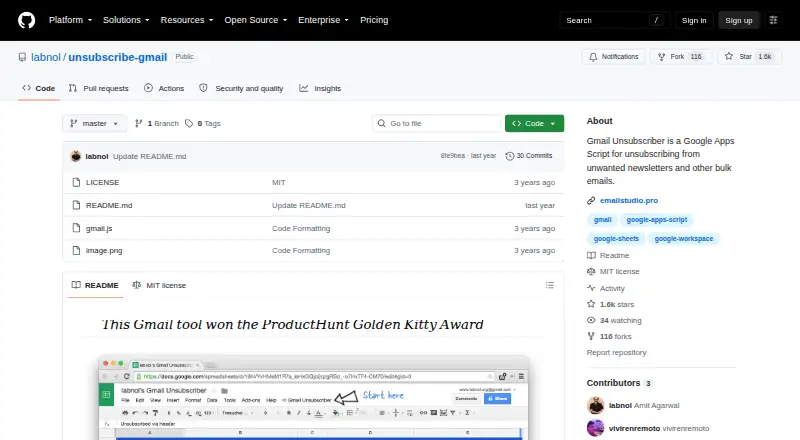The width and height of the screenshot is (800, 440).
Task: View the 1 Branch link
Action: point(157,124)
